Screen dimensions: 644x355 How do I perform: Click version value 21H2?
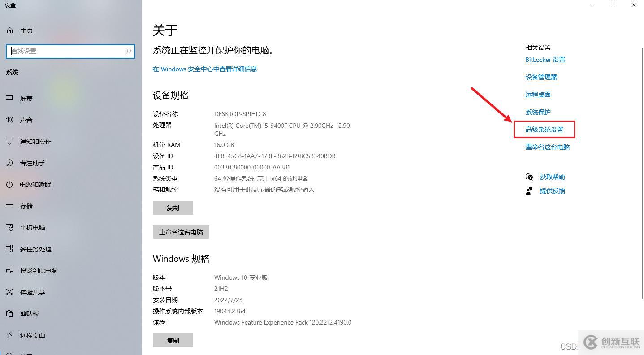pyautogui.click(x=221, y=289)
